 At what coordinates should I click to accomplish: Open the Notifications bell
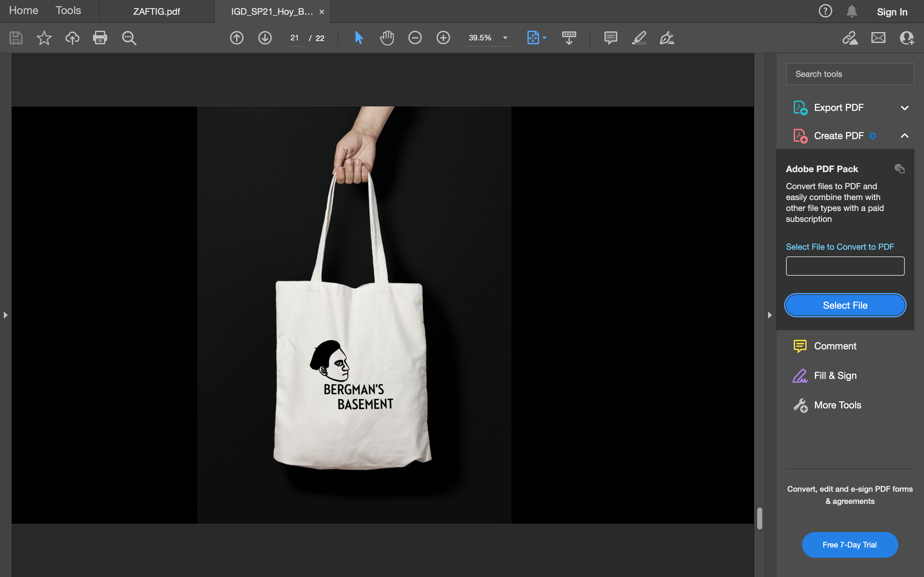851,12
